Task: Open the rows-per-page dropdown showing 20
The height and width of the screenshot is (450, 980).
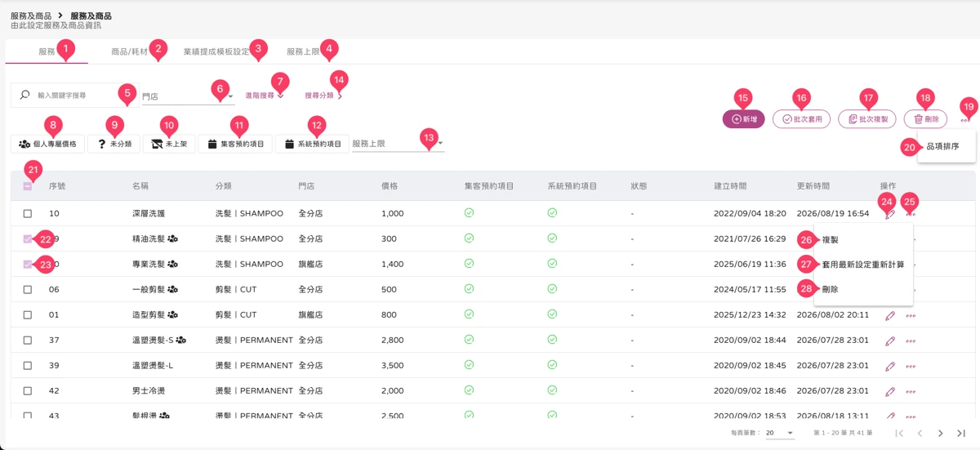Action: click(x=780, y=433)
